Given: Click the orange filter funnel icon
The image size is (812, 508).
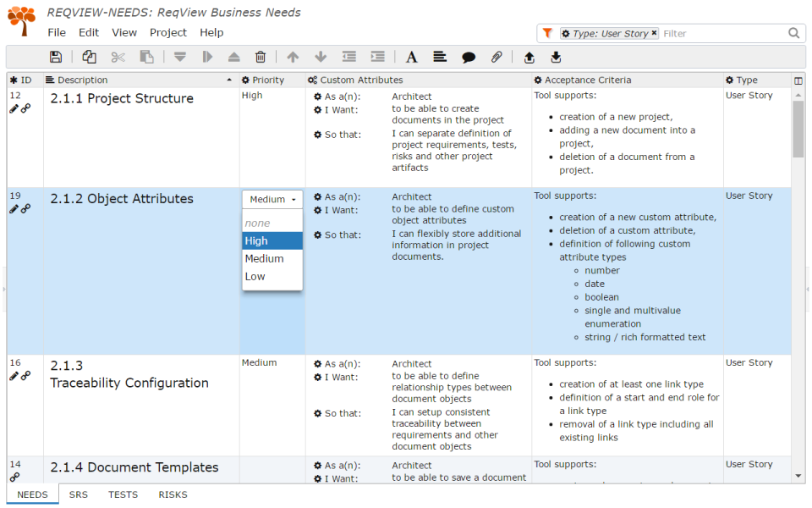Looking at the screenshot, I should point(547,33).
